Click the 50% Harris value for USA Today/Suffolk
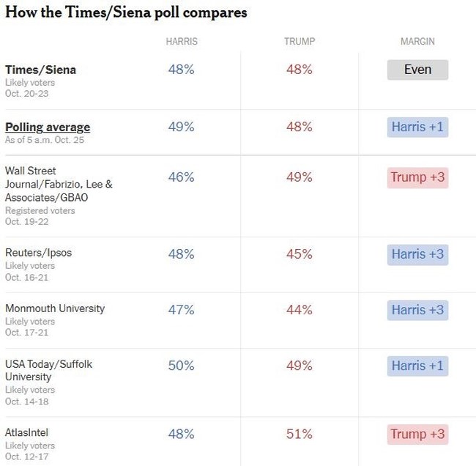 pyautogui.click(x=182, y=366)
